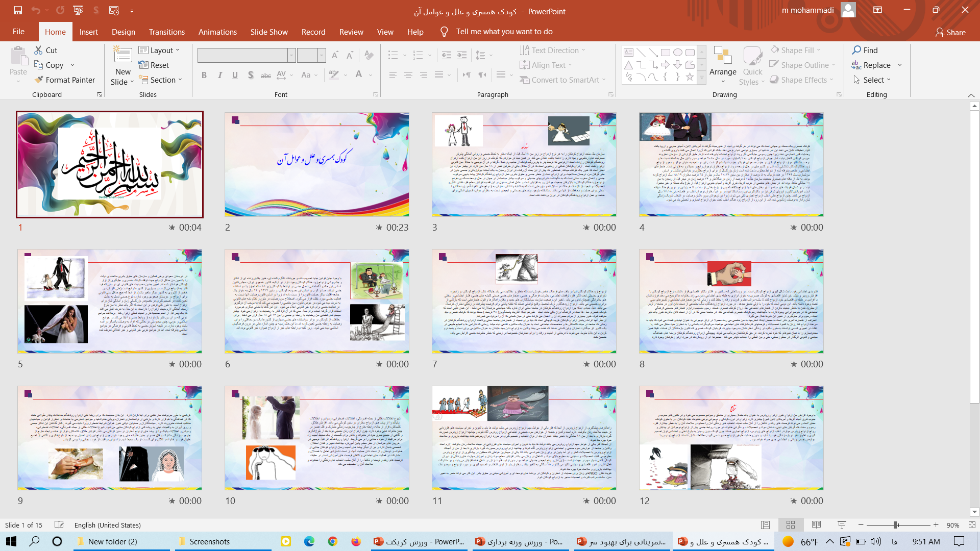Screen dimensions: 980x551
Task: Adjust the zoom slider handle
Action: pos(895,525)
